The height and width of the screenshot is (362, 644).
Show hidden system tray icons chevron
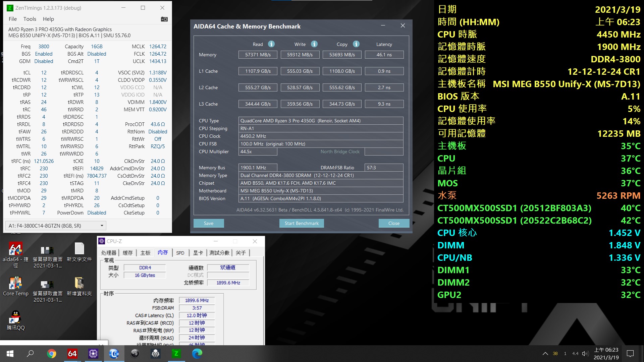coord(545,354)
